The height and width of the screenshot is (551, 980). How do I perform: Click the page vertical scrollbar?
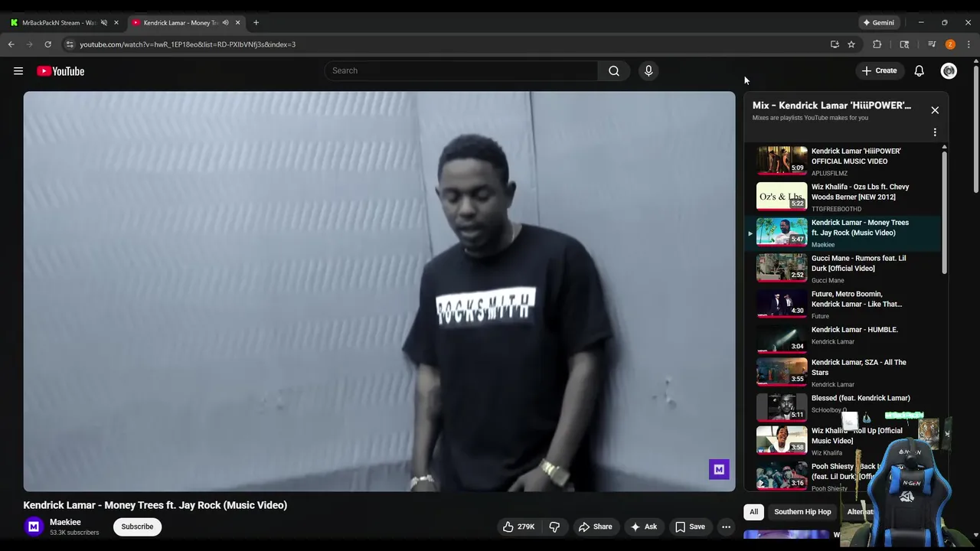975,130
